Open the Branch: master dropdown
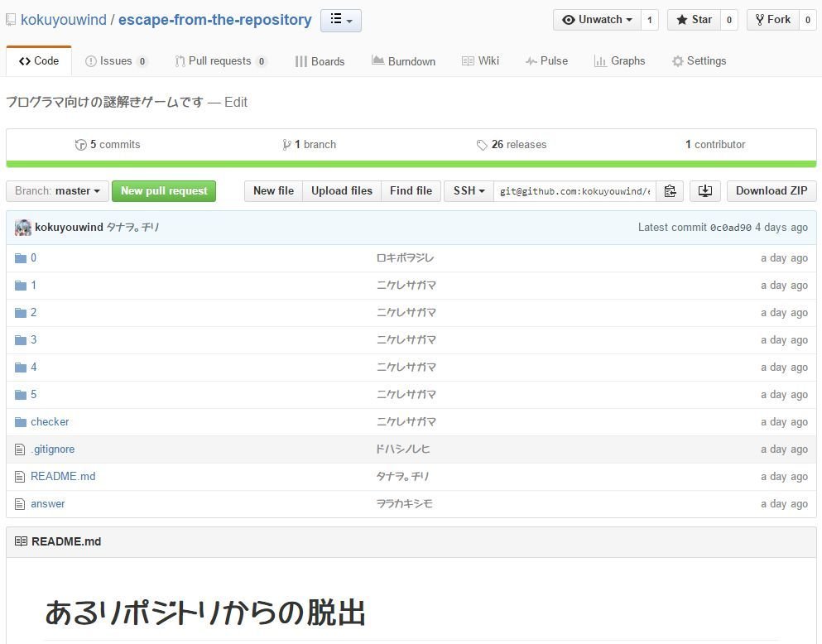The width and height of the screenshot is (822, 644). coord(58,191)
